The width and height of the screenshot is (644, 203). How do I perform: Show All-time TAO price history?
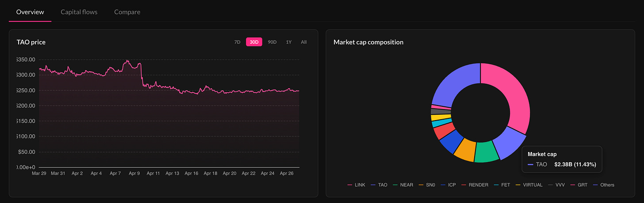point(304,42)
